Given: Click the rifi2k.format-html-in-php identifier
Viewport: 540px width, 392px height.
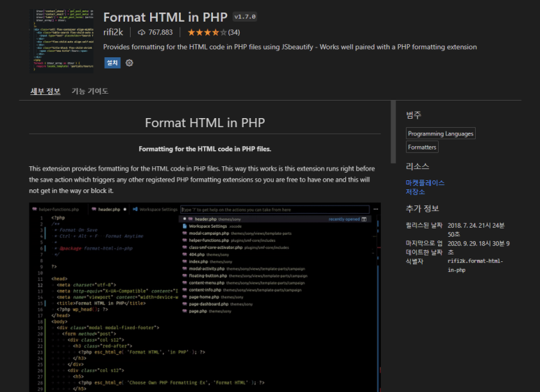Looking at the screenshot, I should point(475,266).
